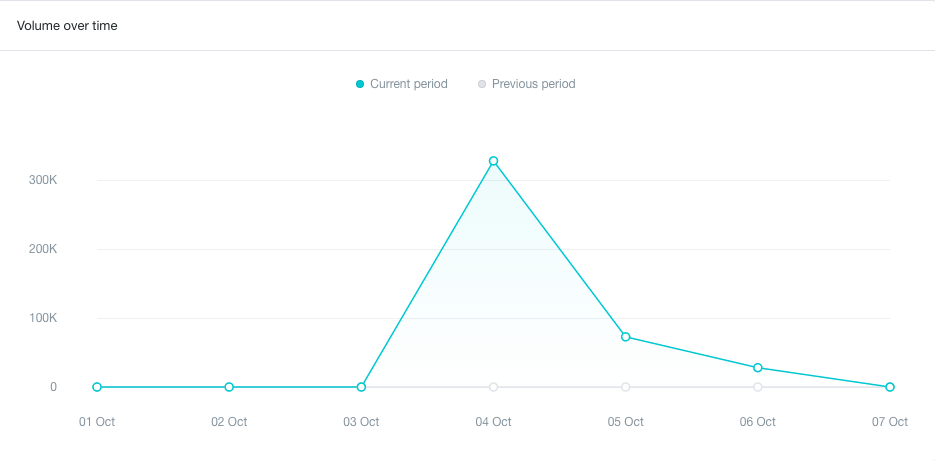The image size is (935, 461).
Task: Click the grey Previous period legend dot
Action: [x=482, y=84]
